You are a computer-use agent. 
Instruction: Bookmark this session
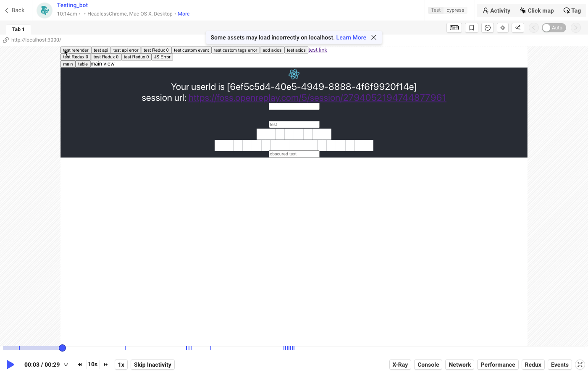(472, 28)
